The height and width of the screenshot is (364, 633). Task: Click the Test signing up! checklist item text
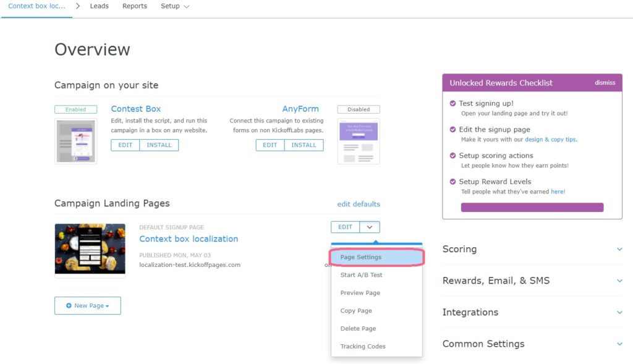(486, 103)
